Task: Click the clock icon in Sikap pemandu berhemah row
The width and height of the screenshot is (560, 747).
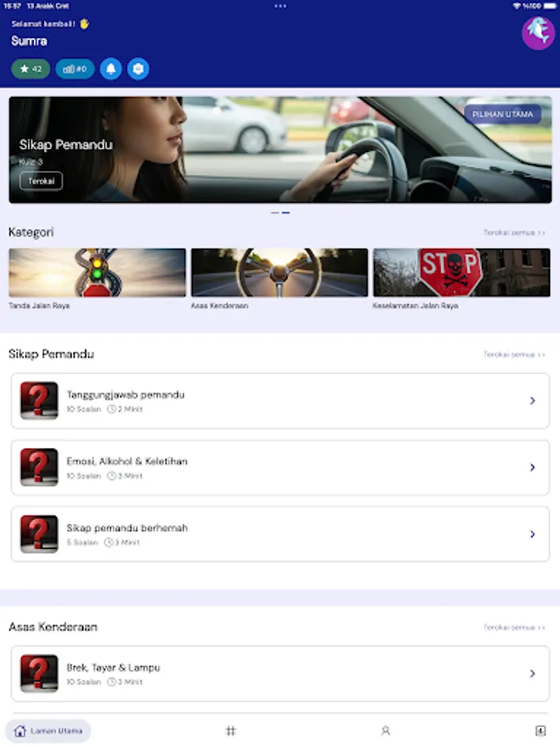Action: (109, 543)
